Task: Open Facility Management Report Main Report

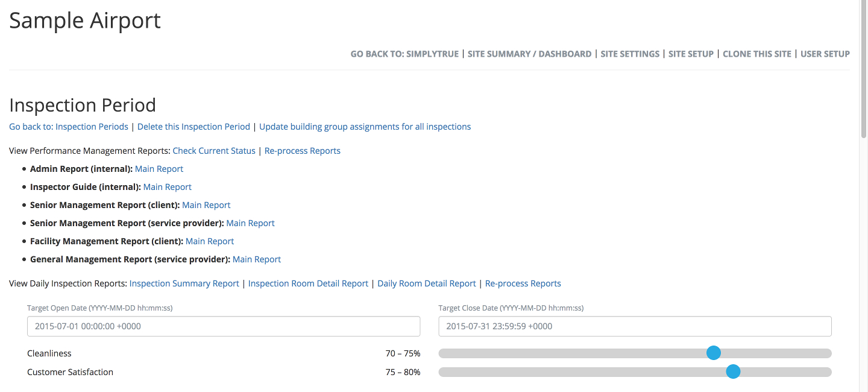Action: 210,241
